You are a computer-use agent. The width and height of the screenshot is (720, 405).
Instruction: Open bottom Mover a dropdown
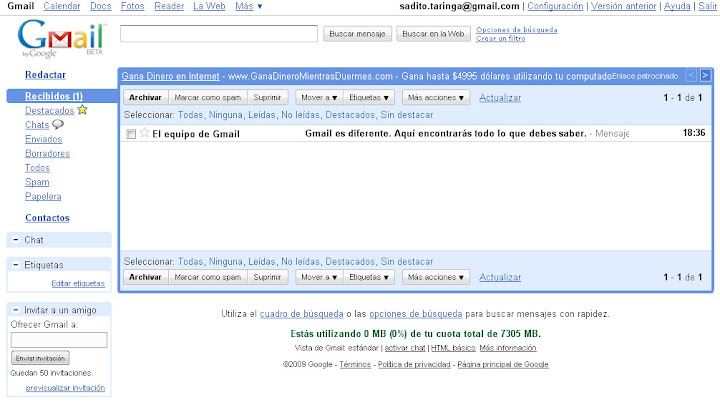click(319, 277)
